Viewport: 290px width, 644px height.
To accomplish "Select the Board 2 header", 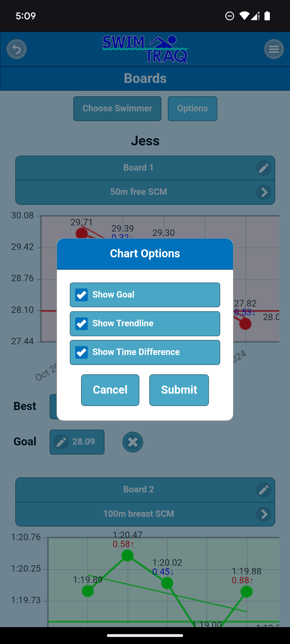I will [x=139, y=490].
